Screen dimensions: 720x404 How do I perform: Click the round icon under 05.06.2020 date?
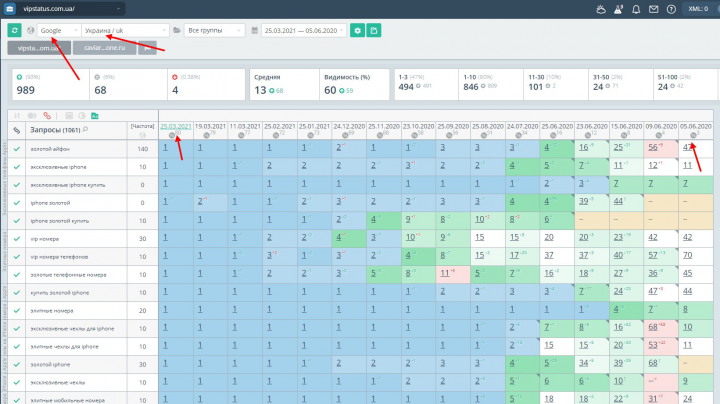click(x=693, y=135)
